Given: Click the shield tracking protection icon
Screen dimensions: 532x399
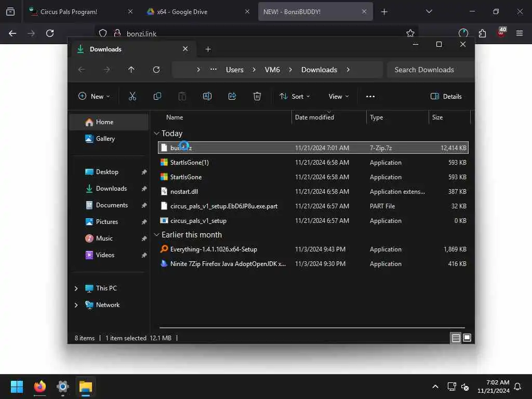Looking at the screenshot, I should click(x=103, y=33).
